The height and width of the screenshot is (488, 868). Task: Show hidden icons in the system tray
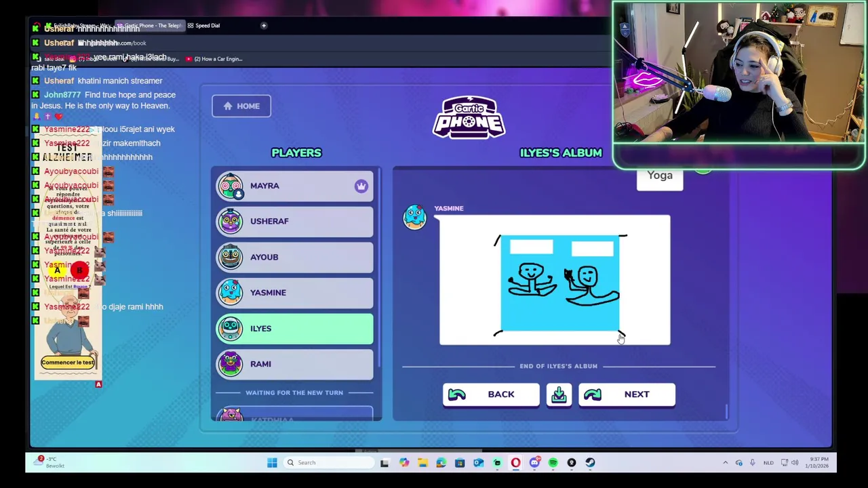(x=725, y=462)
